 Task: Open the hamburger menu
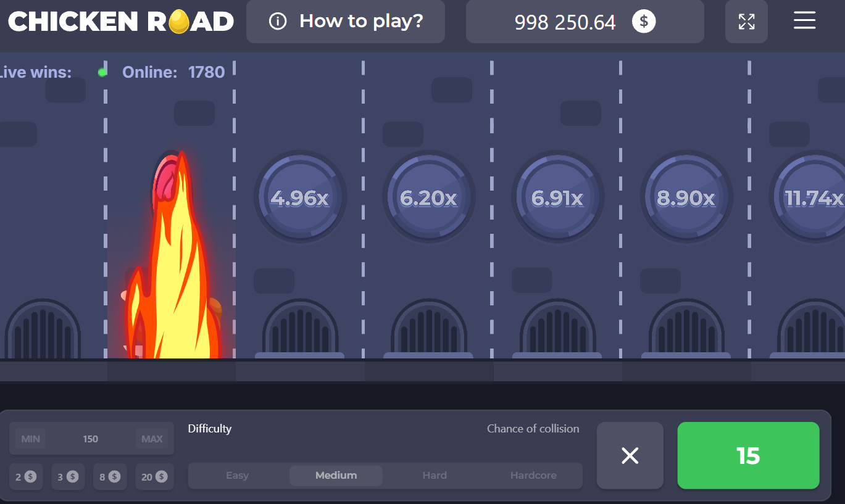point(804,21)
